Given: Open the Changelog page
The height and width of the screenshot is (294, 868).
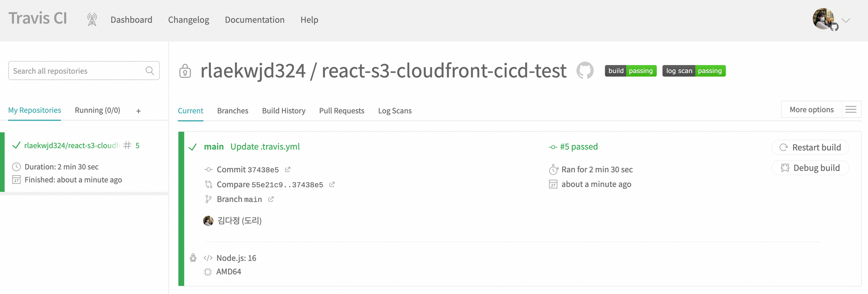Looking at the screenshot, I should pos(188,20).
